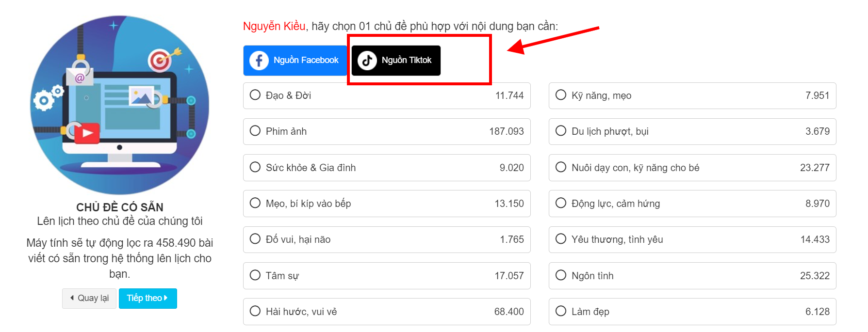Select the Làm đẹp radio option
Viewport: 868px width, 332px height.
click(561, 311)
